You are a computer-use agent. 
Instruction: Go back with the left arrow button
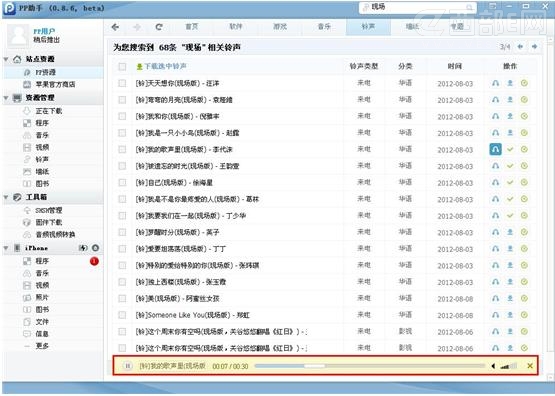coord(115,27)
